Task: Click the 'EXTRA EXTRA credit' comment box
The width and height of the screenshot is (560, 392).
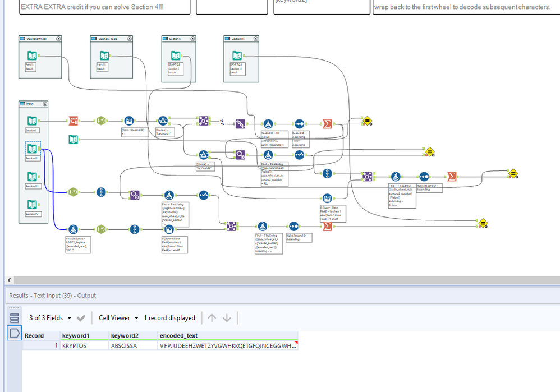Action: (104, 7)
